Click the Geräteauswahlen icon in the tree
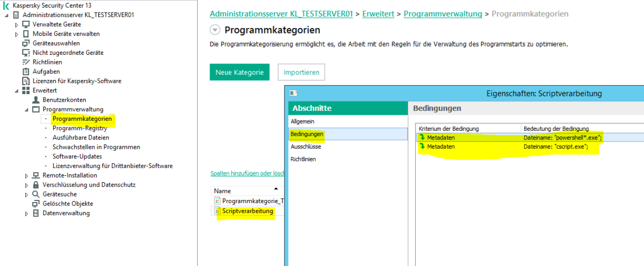The height and width of the screenshot is (266, 644). tap(26, 43)
